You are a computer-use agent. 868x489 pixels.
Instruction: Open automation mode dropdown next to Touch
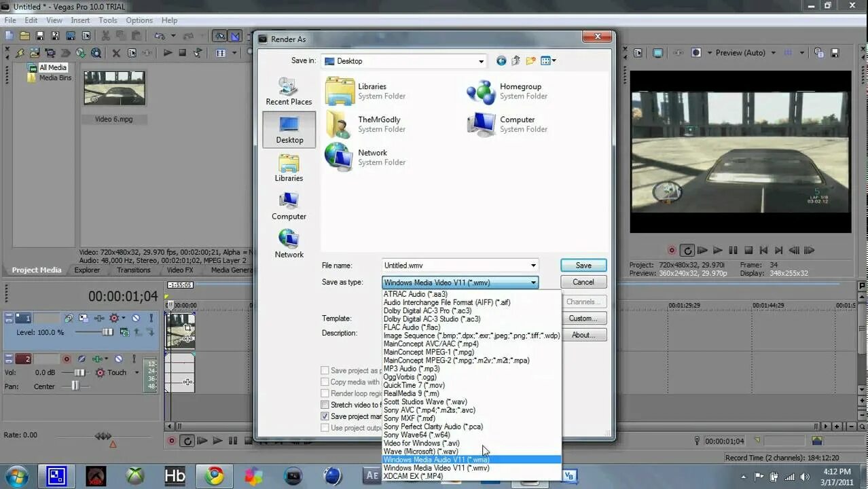(x=137, y=373)
